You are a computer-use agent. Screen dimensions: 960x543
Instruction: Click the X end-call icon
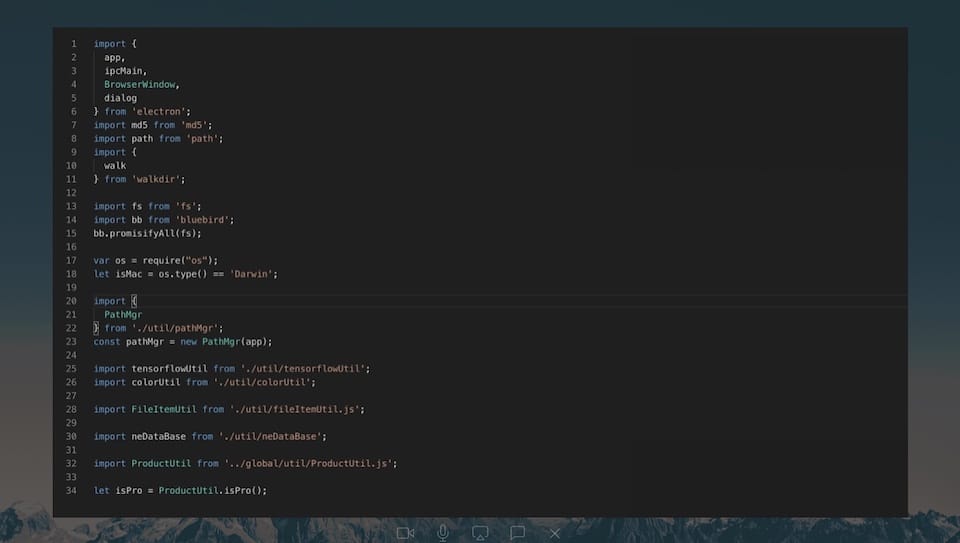click(x=555, y=534)
